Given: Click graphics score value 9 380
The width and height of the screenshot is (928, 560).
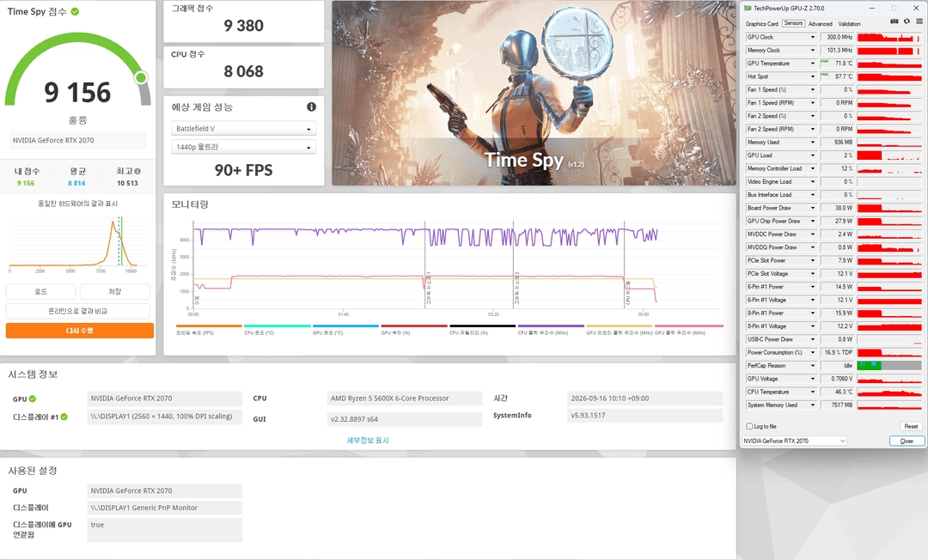Looking at the screenshot, I should tap(244, 26).
